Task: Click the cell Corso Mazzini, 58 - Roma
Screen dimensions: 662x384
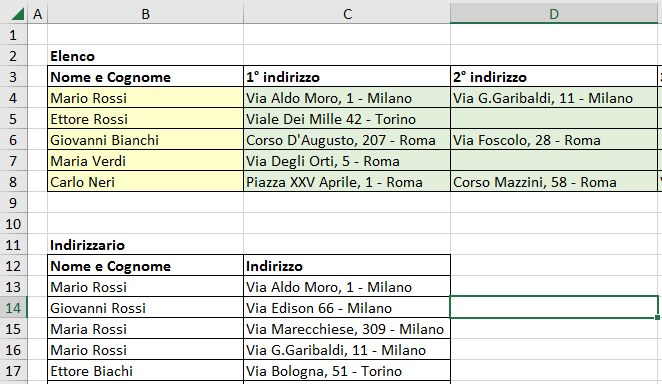Action: 554,182
